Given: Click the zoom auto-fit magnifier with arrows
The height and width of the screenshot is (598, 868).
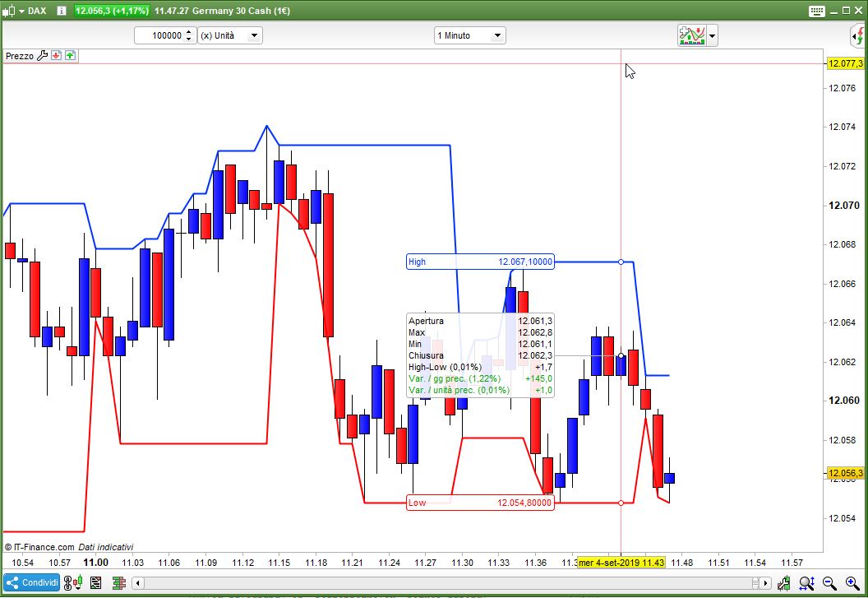Looking at the screenshot, I should (806, 583).
